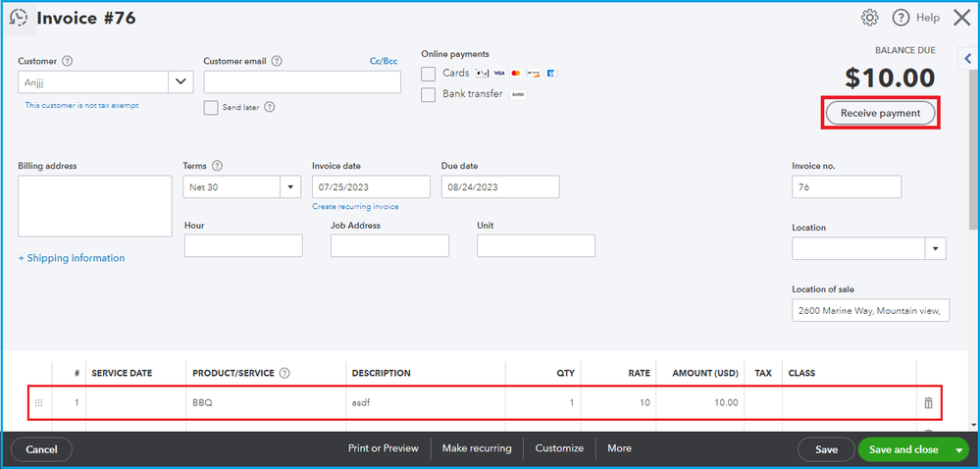Click the green Save and close button
Screen dimensions: 980x469
coord(903,449)
